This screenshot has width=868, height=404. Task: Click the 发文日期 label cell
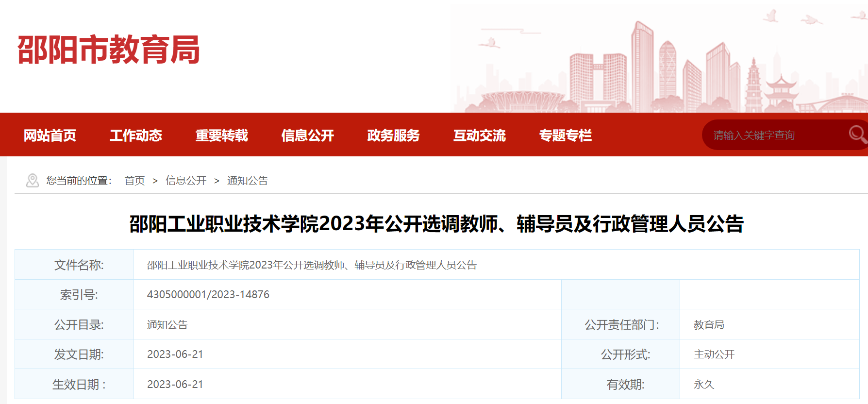74,354
